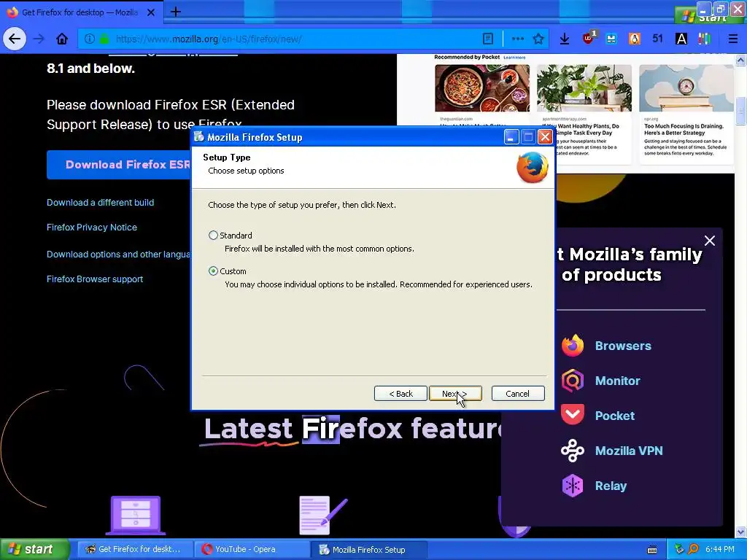Click Learn more beside Recommended by Pocket

[x=514, y=58]
